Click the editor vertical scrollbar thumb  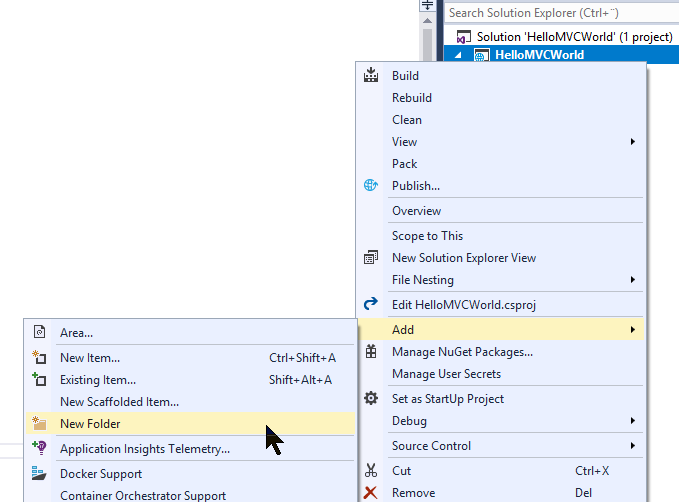[427, 44]
